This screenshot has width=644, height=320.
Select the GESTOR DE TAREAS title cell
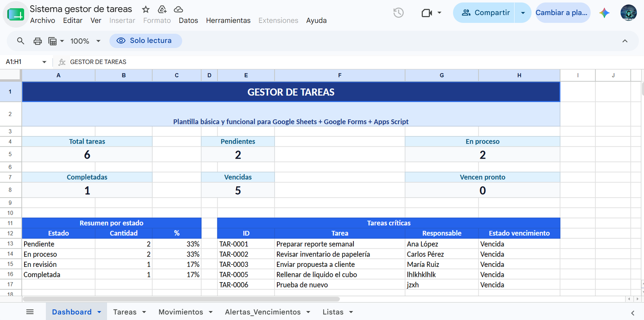click(x=291, y=92)
